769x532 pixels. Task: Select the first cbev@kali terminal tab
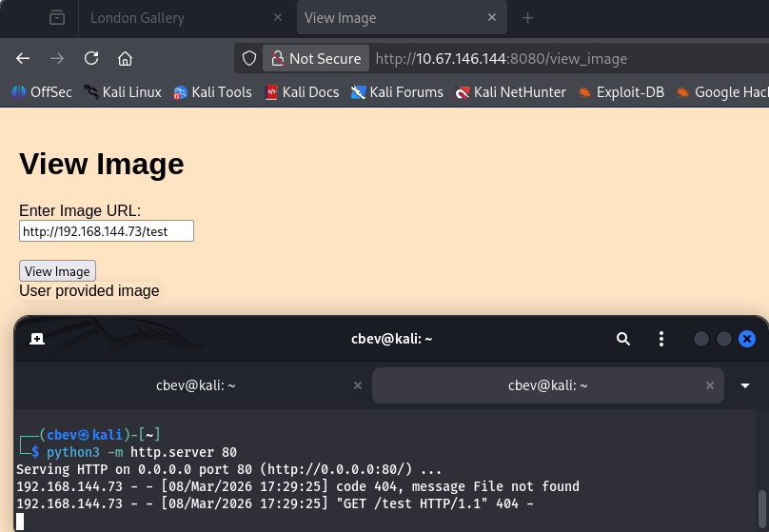195,385
